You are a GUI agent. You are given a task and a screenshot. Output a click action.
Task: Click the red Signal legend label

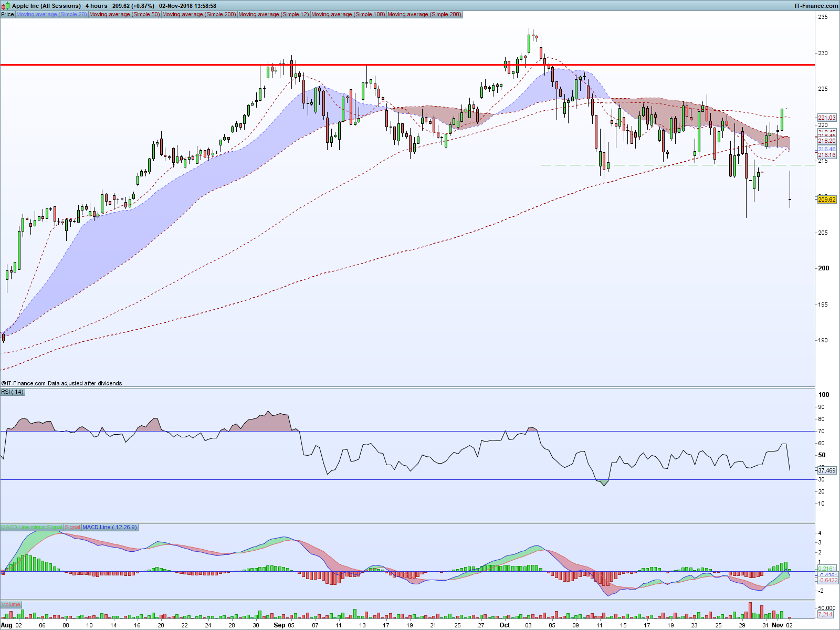pos(72,527)
